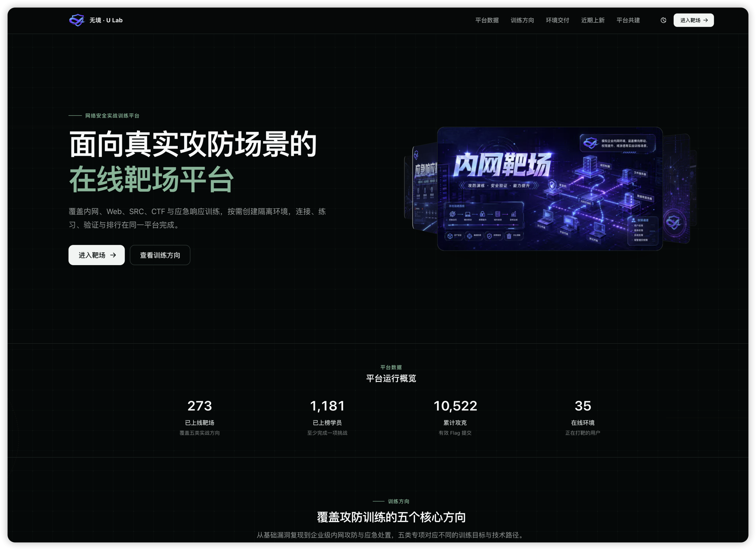Click the 覆盖五类实战方向 caption

tap(199, 433)
